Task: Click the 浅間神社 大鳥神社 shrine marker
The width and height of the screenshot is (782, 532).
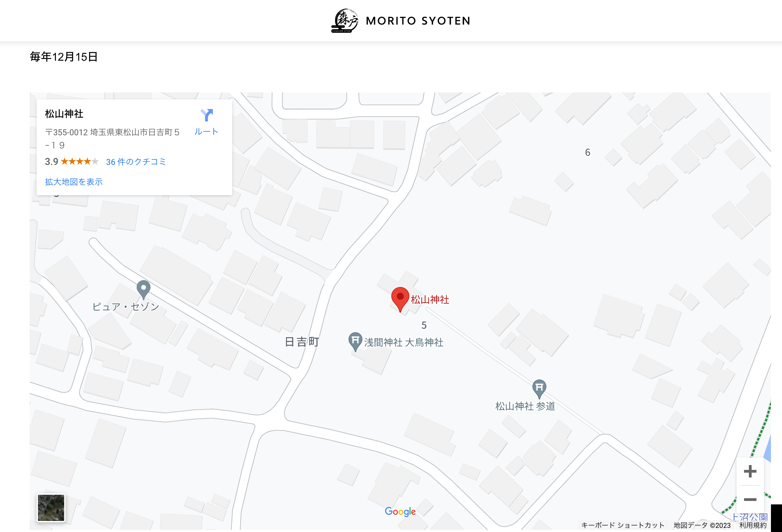Action: [355, 342]
